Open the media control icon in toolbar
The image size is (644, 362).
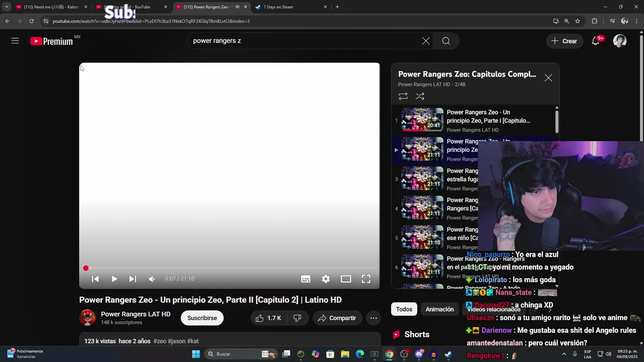click(612, 21)
